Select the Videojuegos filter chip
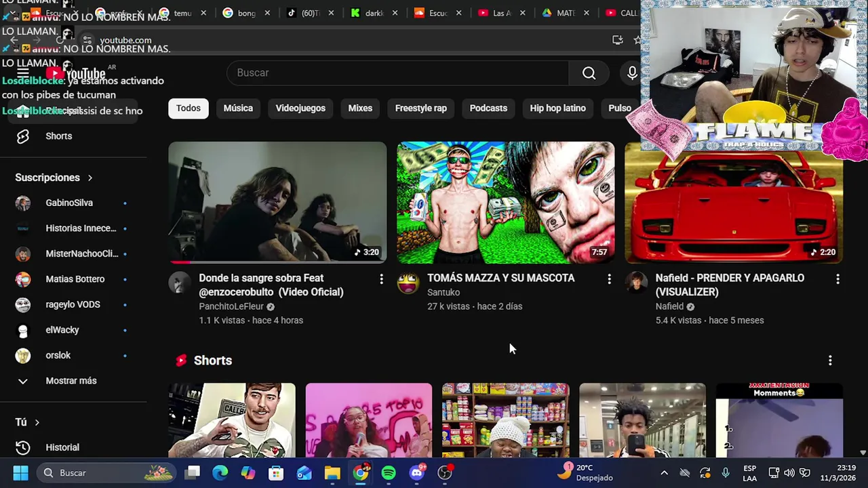The image size is (868, 488). click(x=300, y=108)
